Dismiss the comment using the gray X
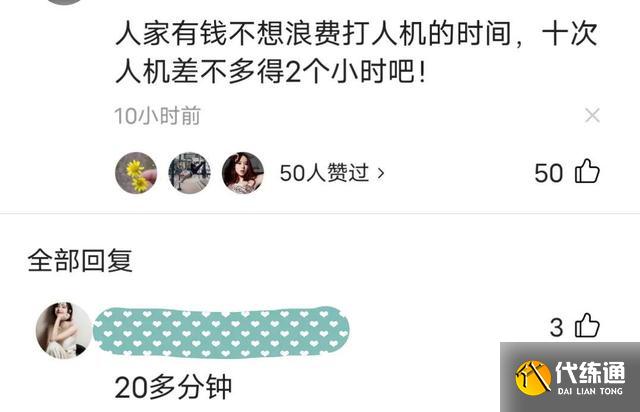This screenshot has width=640, height=412. click(592, 115)
